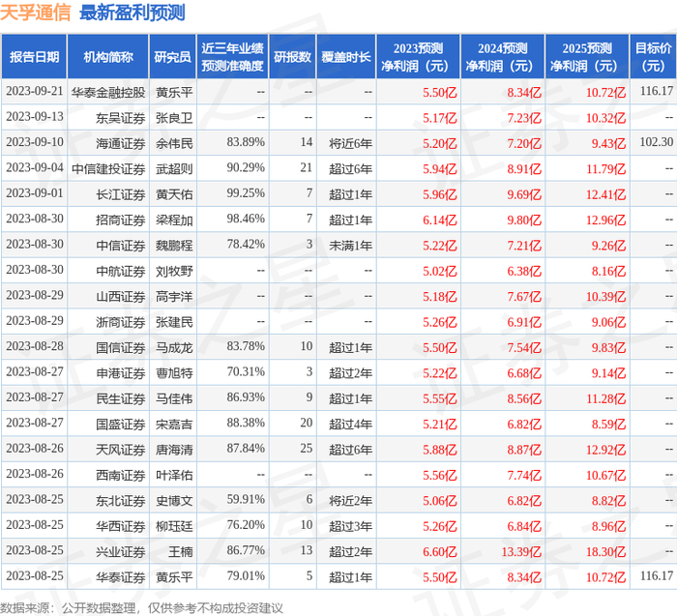
Task: Select the 2024预测净利润 column header
Action: 503,57
